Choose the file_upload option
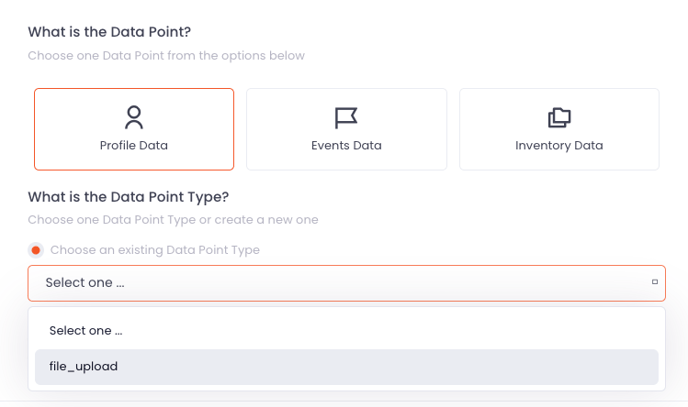The image size is (688, 407). pyautogui.click(x=347, y=367)
